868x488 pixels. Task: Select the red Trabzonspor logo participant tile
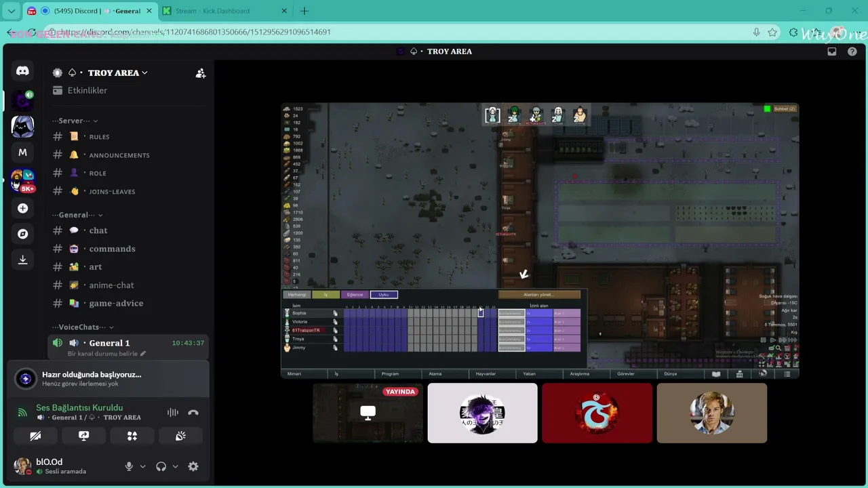click(597, 413)
